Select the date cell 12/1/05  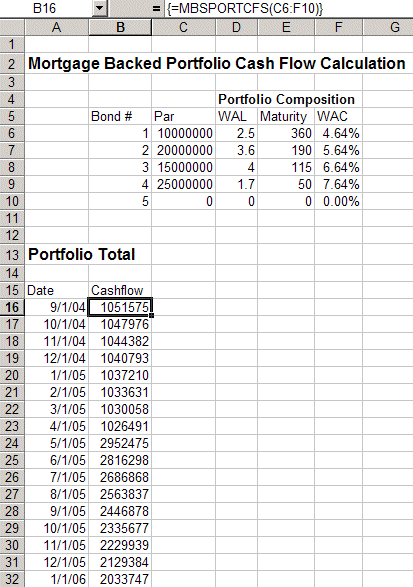[57, 562]
